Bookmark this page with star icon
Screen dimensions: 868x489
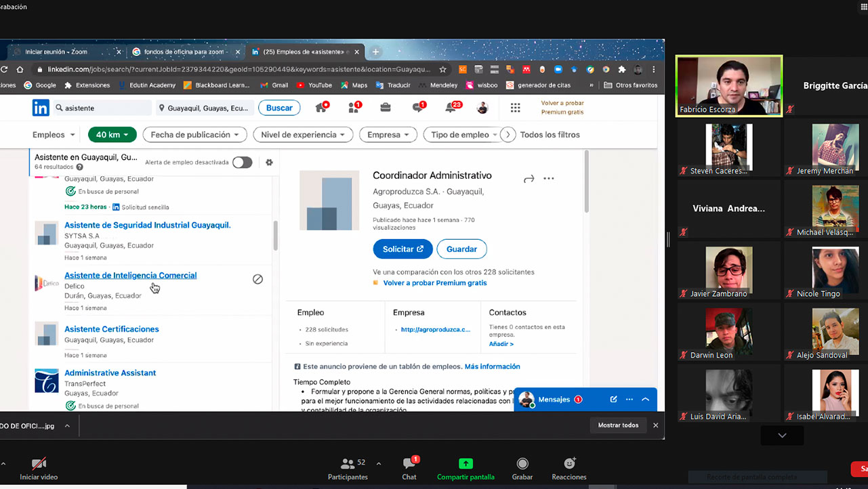tap(442, 69)
